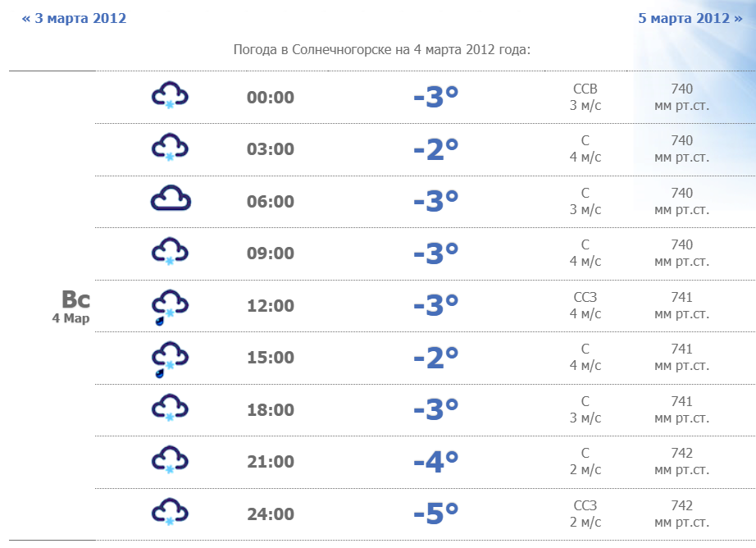756x548 pixels.
Task: Click the -5° temperature at 24:00
Action: (x=435, y=514)
